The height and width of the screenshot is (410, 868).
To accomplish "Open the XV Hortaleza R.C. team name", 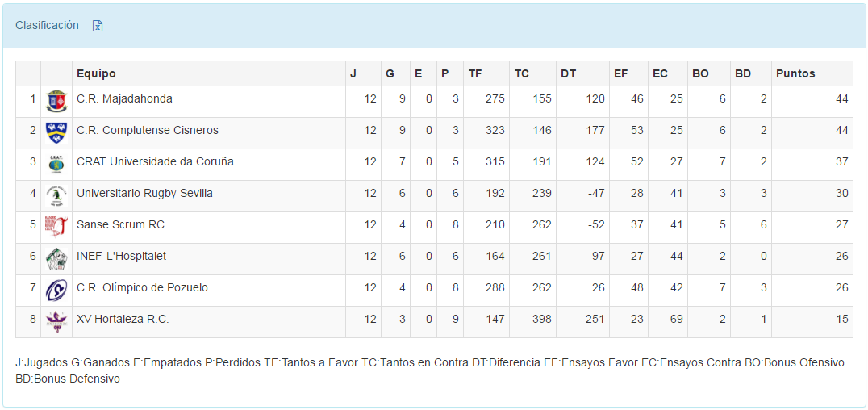I will 123,319.
